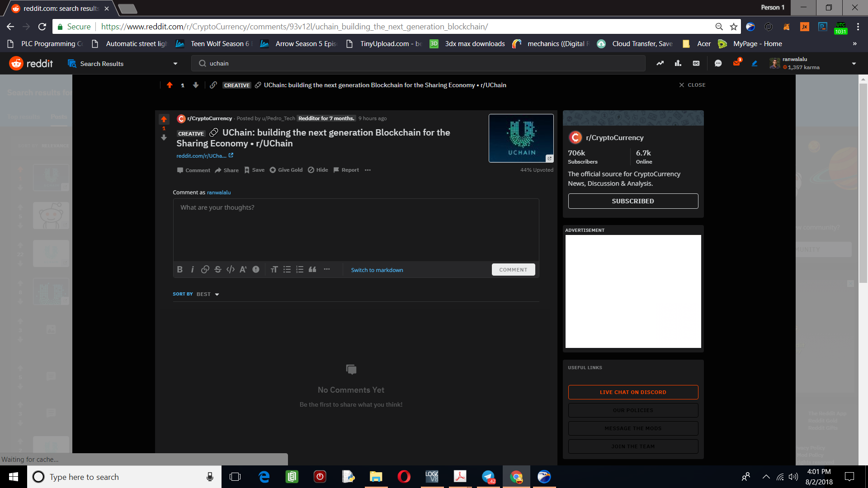Open more formatting options in the editor
This screenshot has height=488, width=868.
point(327,270)
